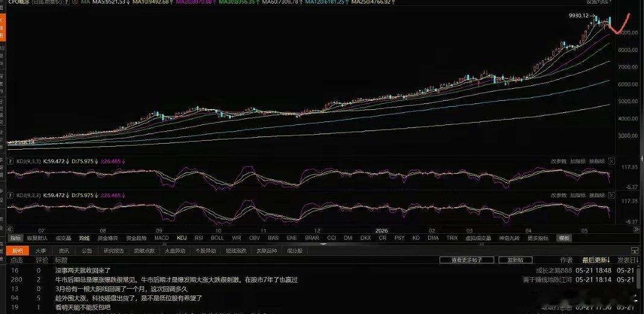Toggle the 均线 moving-average overlay
The width and height of the screenshot is (644, 314).
(84, 238)
